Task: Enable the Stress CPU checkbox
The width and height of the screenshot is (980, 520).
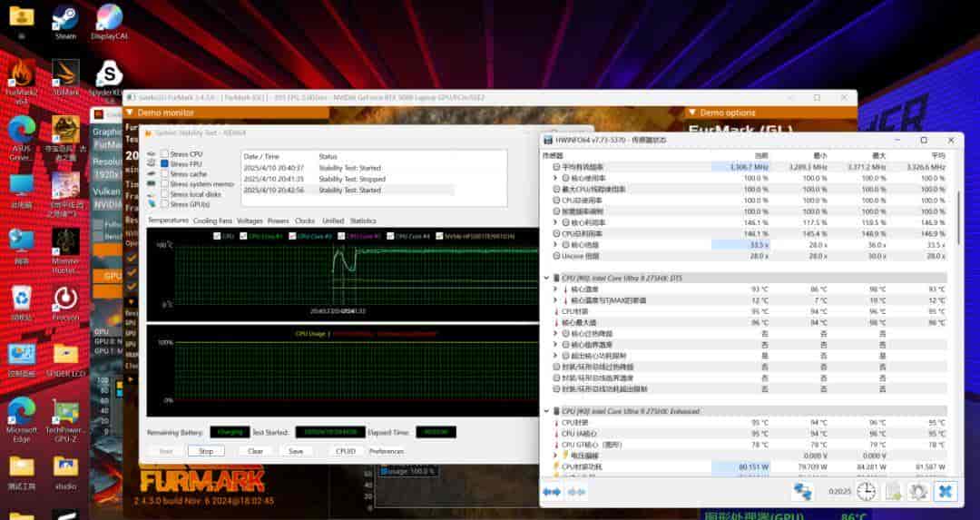Action: 164,153
